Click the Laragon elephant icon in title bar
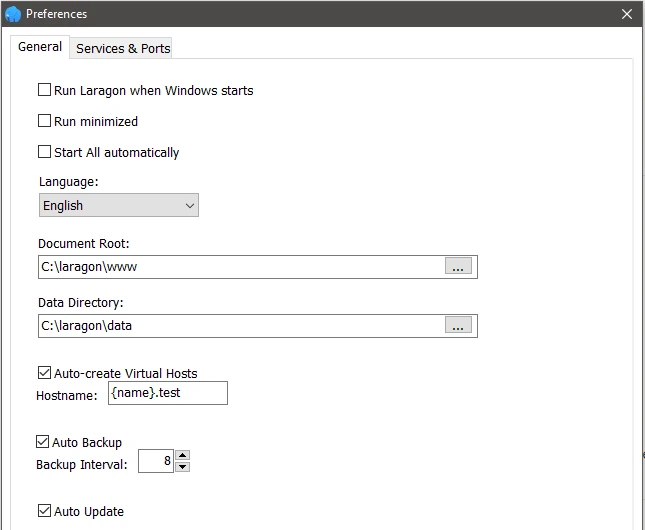Screen dimensions: 645x530 coord(13,14)
